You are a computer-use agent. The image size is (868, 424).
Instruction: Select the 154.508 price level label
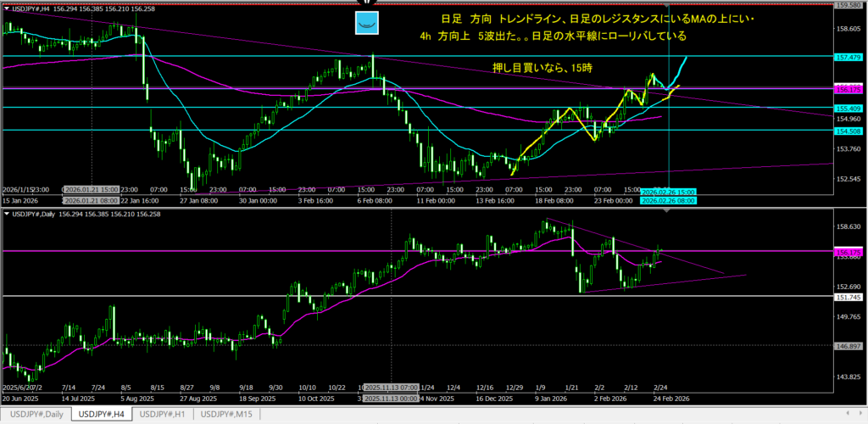pos(849,131)
